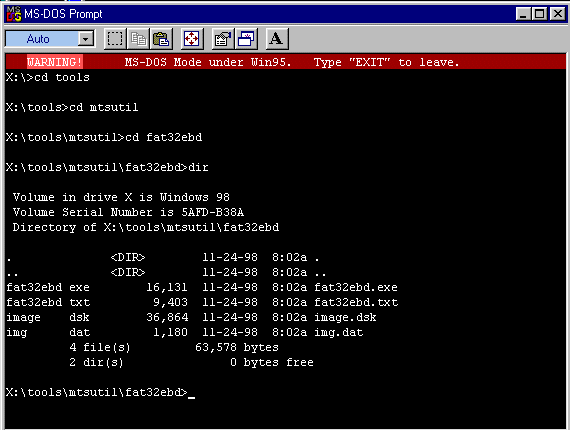570x430 pixels.
Task: Click the command prompt cursor line
Action: [101, 393]
